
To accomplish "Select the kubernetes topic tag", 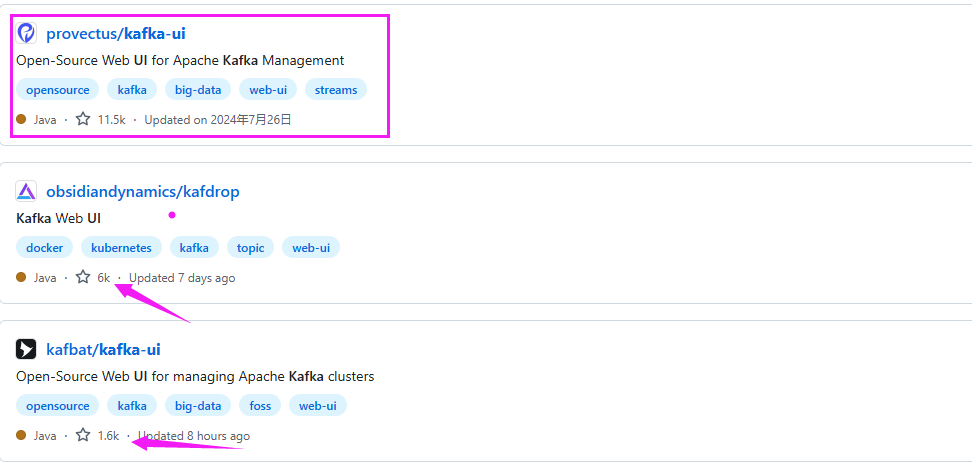I will click(122, 248).
